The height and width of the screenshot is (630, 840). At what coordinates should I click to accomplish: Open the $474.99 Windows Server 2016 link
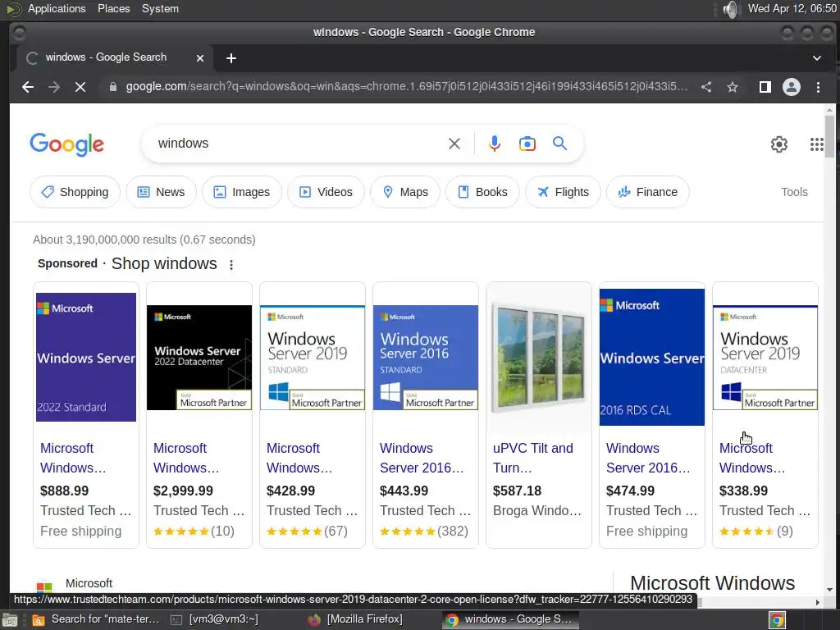[x=648, y=458]
